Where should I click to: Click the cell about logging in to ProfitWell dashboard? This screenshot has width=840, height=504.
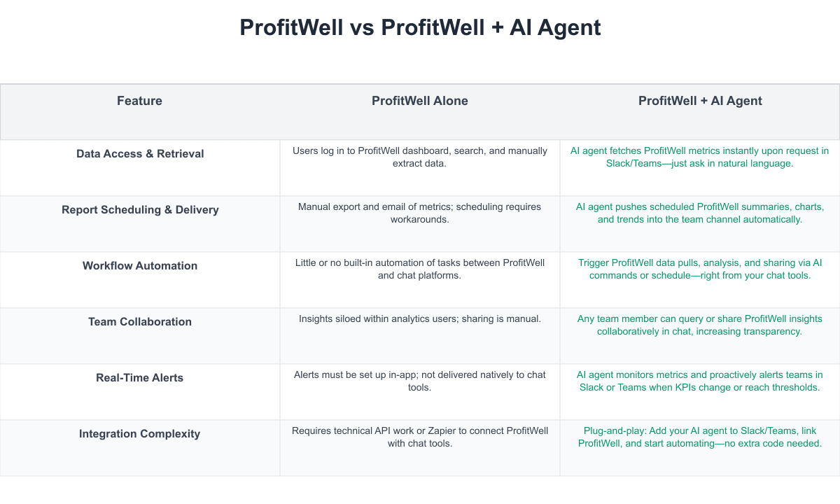(x=420, y=157)
